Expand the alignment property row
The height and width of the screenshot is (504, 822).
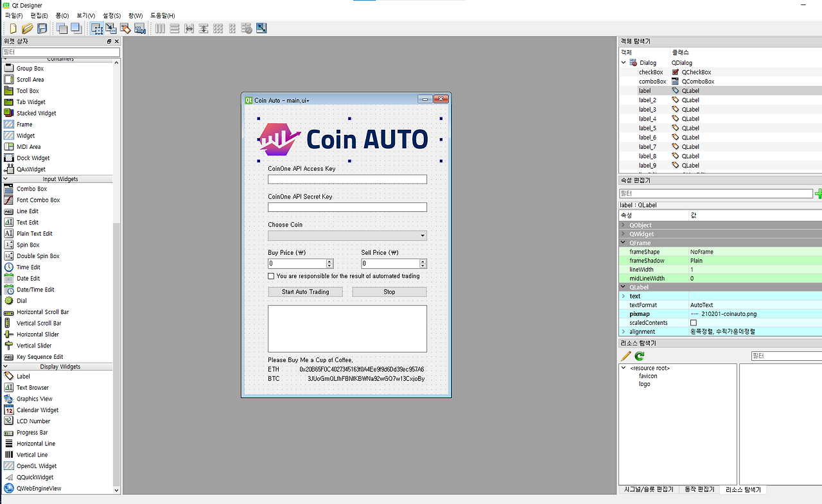[x=623, y=332]
